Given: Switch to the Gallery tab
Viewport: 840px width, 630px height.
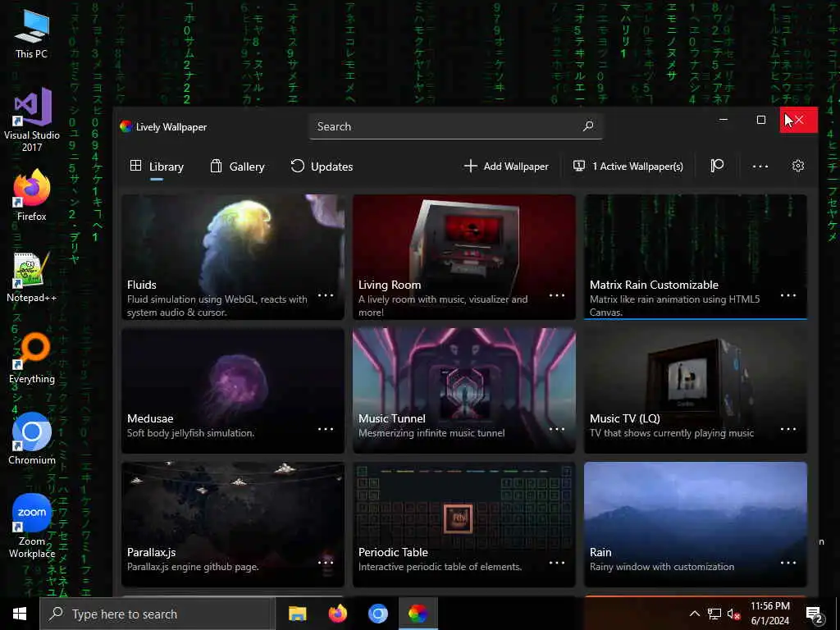Looking at the screenshot, I should point(237,167).
